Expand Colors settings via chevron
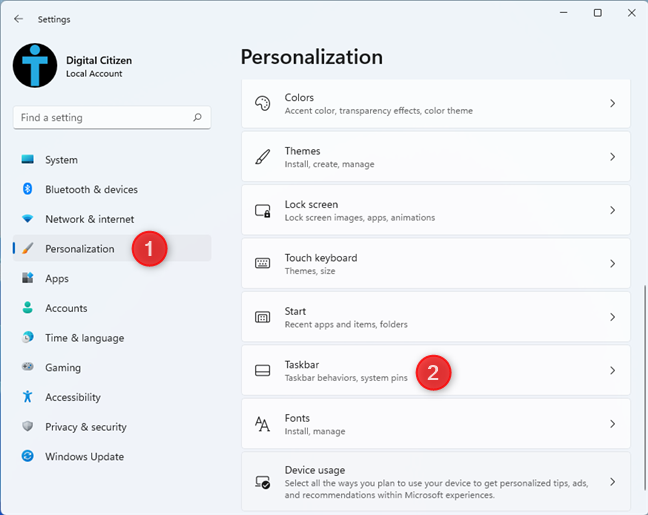This screenshot has width=648, height=515. pyautogui.click(x=612, y=103)
